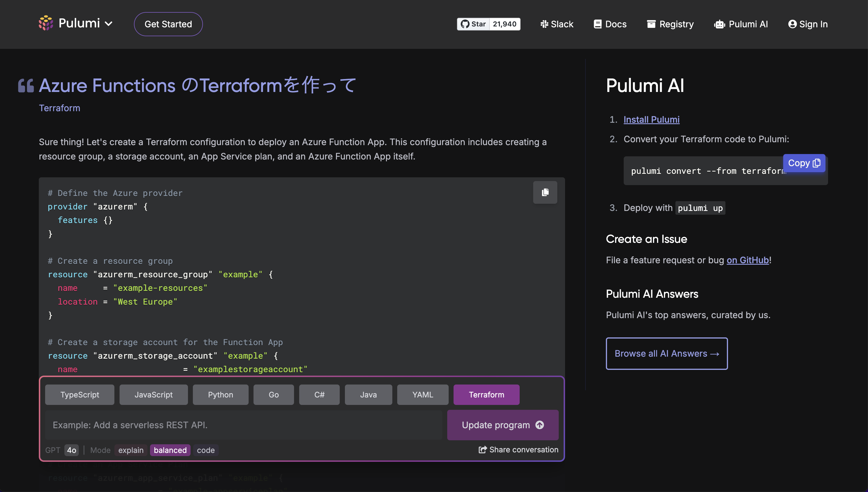Click the pulumi convert command text
The height and width of the screenshot is (492, 868).
pyautogui.click(x=708, y=171)
